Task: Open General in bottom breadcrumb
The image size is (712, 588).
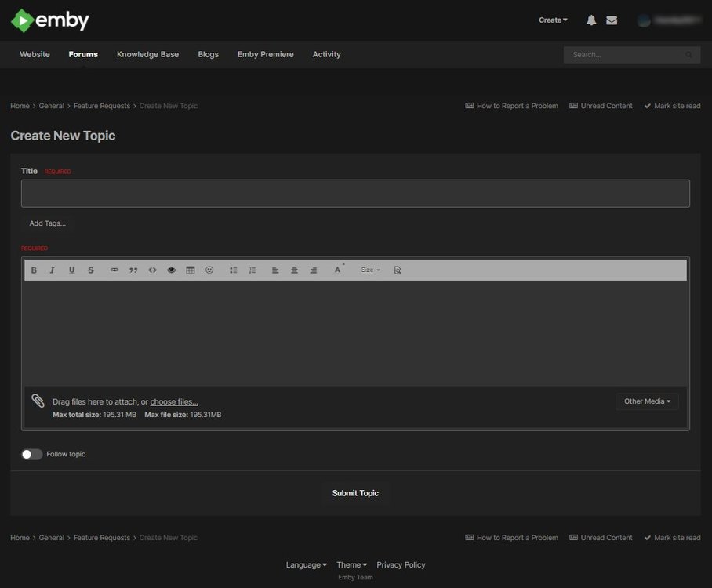Action: click(51, 538)
